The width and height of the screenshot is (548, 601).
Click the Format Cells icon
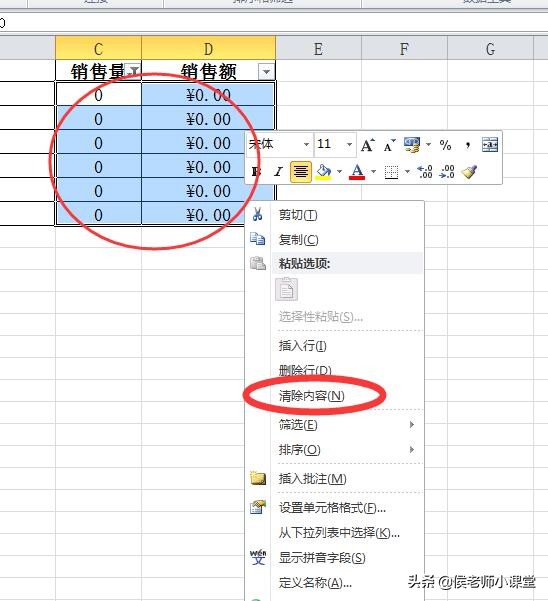(x=258, y=507)
